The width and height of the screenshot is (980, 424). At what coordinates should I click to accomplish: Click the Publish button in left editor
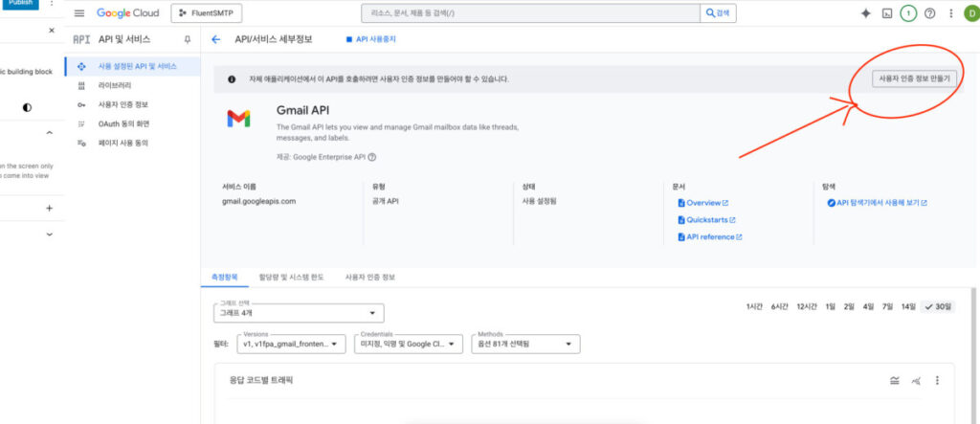tap(20, 3)
